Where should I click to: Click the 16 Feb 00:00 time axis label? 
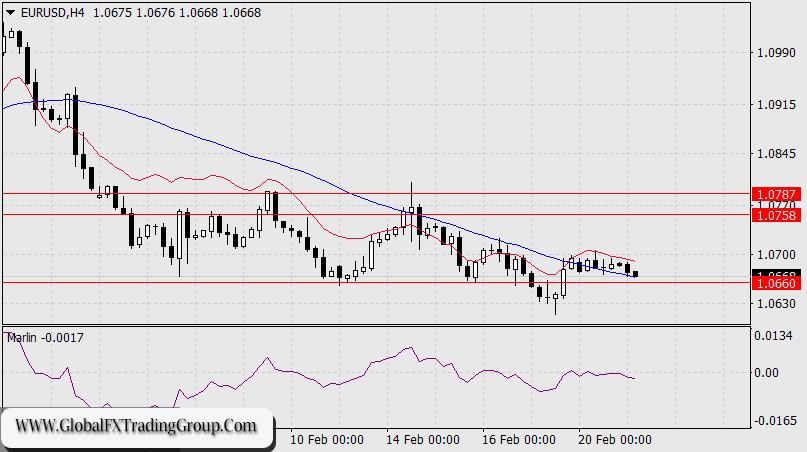click(x=519, y=440)
